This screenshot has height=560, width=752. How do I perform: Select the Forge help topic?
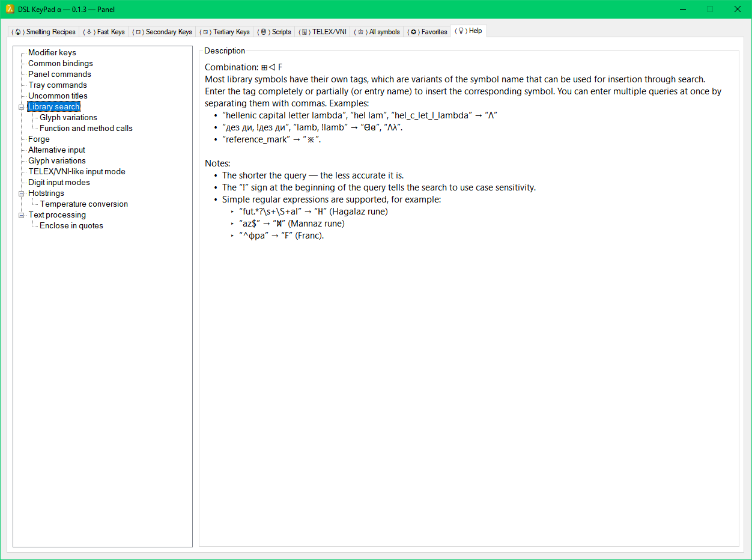39,139
